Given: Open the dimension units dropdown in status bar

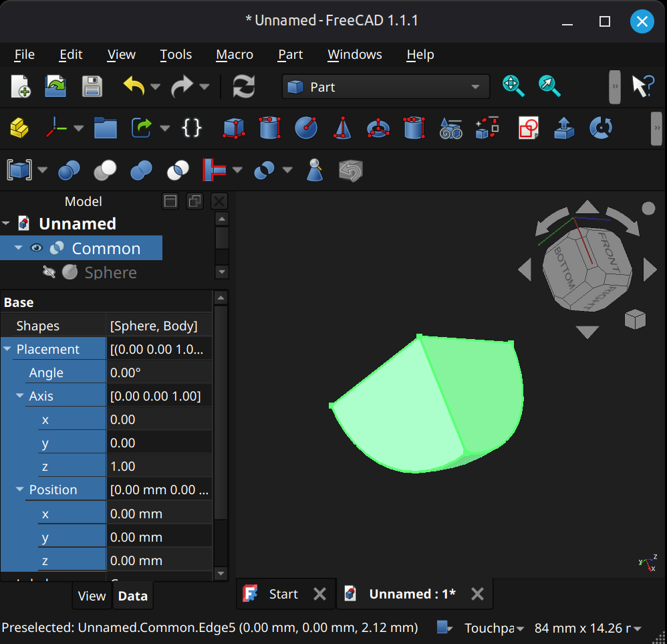Looking at the screenshot, I should (x=588, y=628).
